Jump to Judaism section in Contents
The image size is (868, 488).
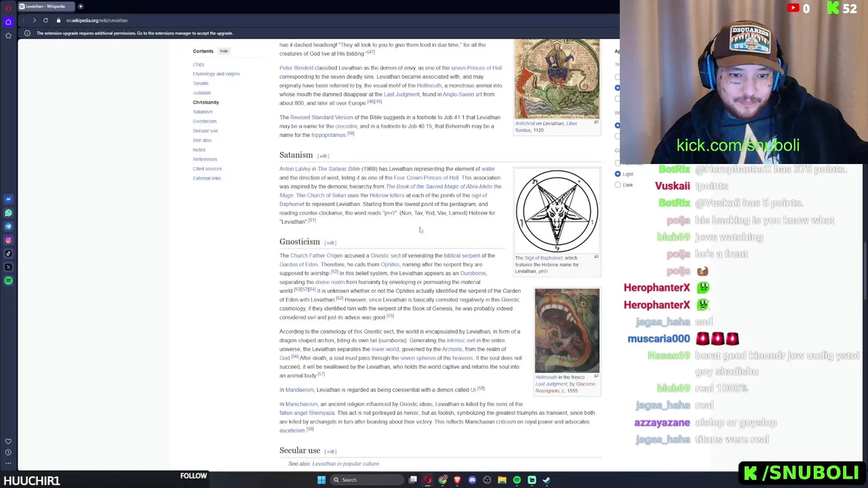201,93
